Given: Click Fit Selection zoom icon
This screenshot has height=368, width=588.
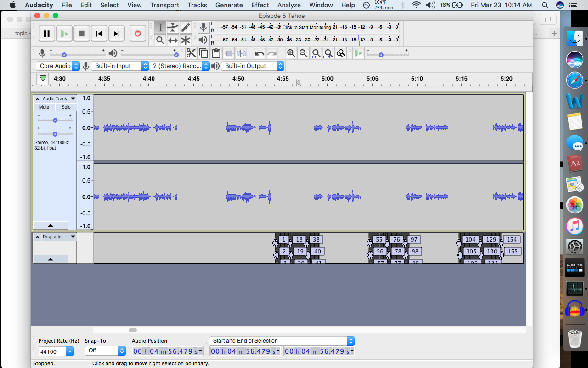Looking at the screenshot, I should (x=316, y=53).
